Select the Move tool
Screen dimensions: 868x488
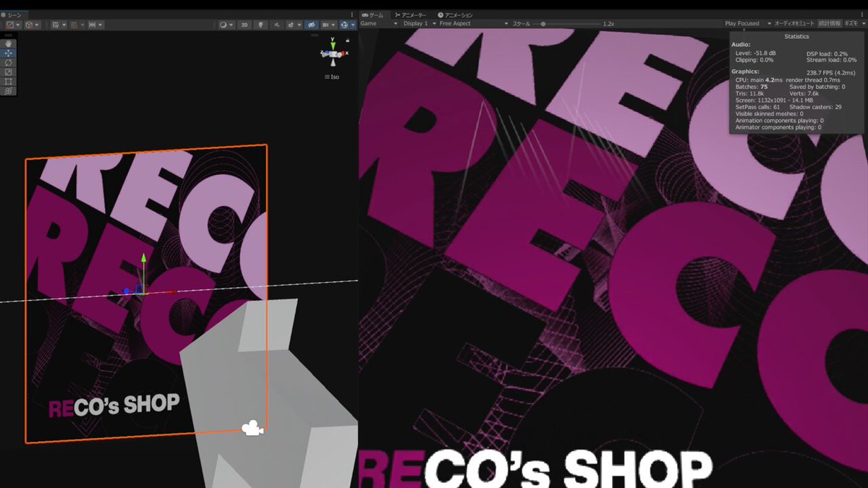coord(9,53)
